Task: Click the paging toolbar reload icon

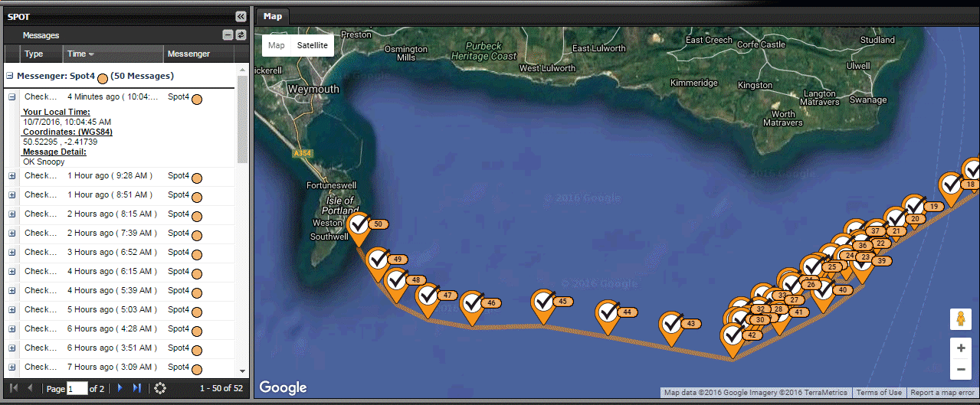Action: click(x=160, y=388)
